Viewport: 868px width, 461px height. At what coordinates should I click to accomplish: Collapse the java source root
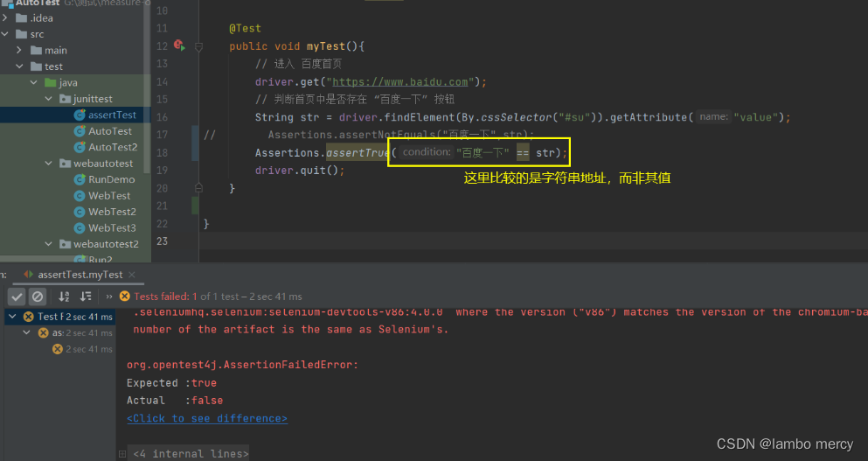[x=34, y=82]
